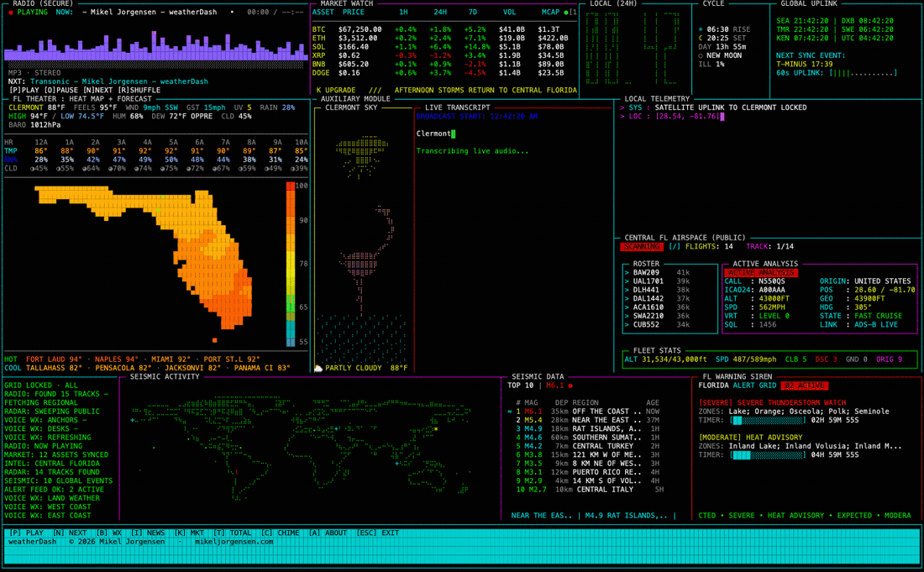Open [K] MKT from bottom bar
924x572 pixels.
[189, 533]
